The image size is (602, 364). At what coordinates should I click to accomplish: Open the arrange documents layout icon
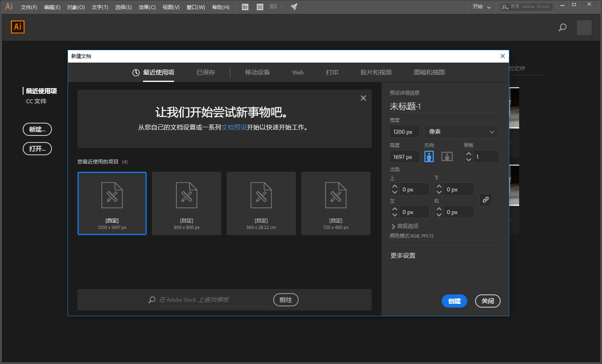point(273,7)
